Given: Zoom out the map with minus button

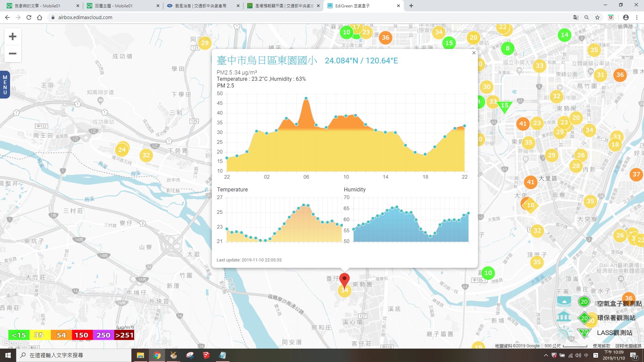Looking at the screenshot, I should [x=12, y=54].
